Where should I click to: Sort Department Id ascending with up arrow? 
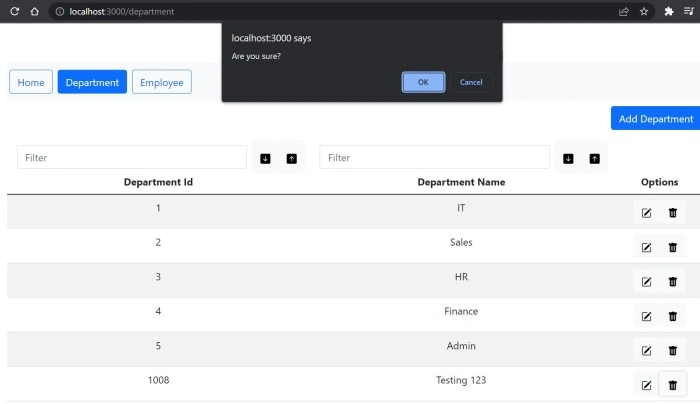coord(292,158)
